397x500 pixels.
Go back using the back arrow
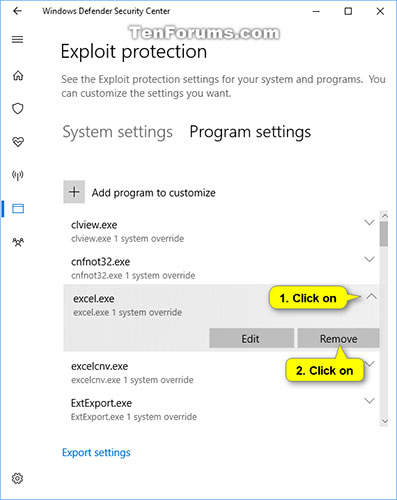(17, 11)
